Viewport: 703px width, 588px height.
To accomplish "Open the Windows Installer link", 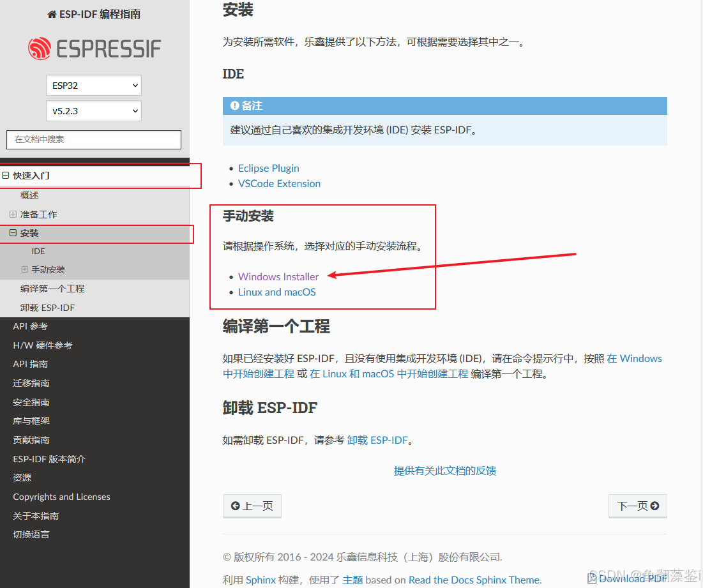I will click(x=278, y=276).
